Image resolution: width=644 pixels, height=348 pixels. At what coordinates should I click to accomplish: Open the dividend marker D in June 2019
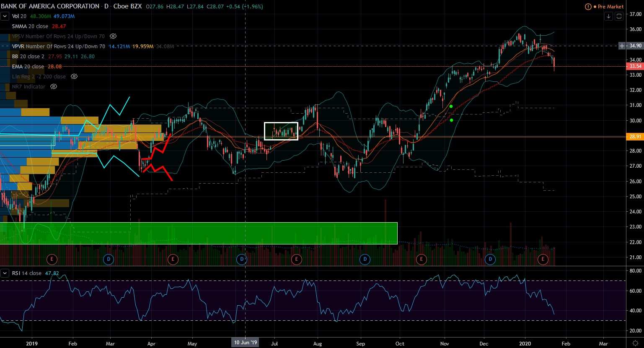tap(242, 259)
